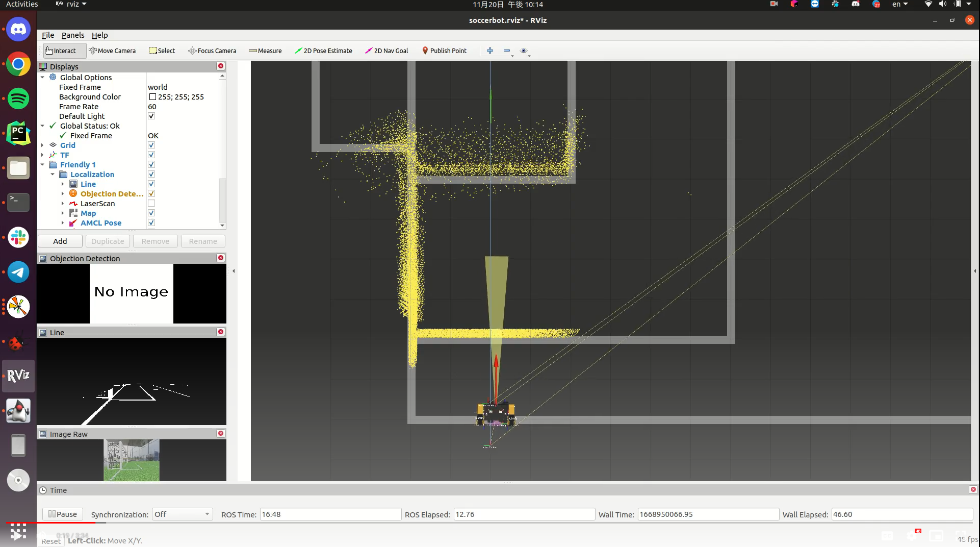Enable the LaserScan display checkbox
Screen dimensions: 980x547
click(151, 204)
